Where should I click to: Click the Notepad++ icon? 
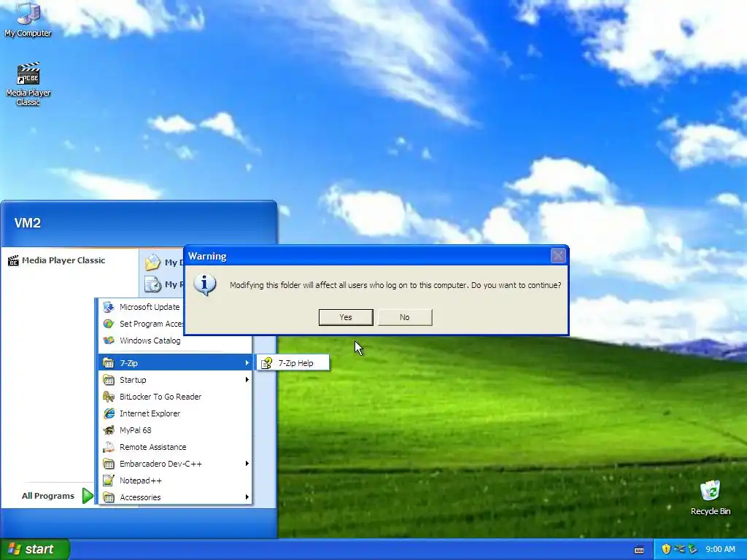click(x=109, y=481)
